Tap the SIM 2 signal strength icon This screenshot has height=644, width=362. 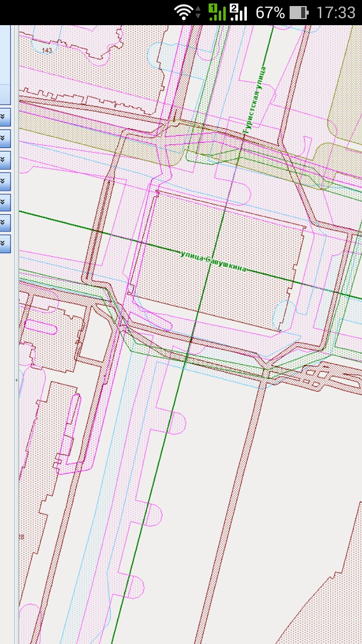[x=238, y=12]
